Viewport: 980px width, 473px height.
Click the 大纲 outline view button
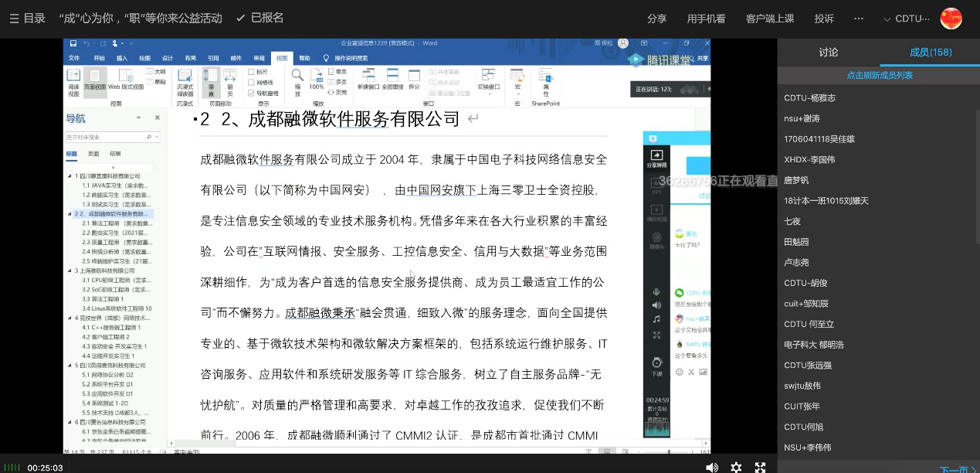[156, 71]
